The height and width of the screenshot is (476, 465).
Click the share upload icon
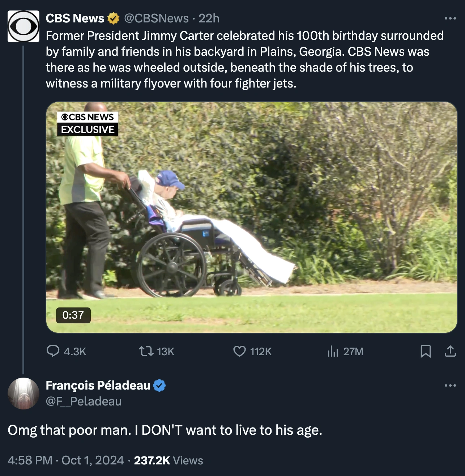[x=450, y=351]
